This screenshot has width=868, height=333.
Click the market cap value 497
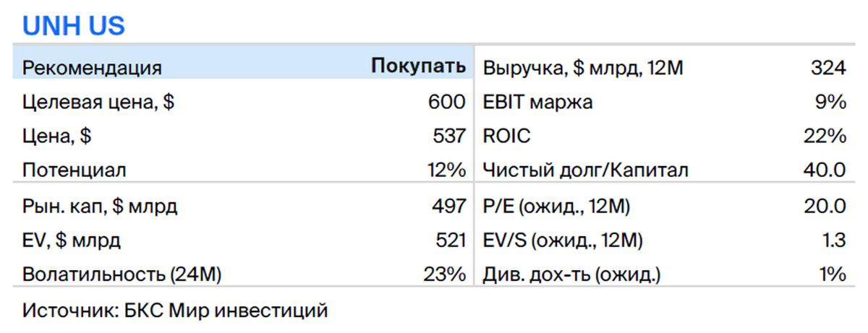tap(448, 207)
